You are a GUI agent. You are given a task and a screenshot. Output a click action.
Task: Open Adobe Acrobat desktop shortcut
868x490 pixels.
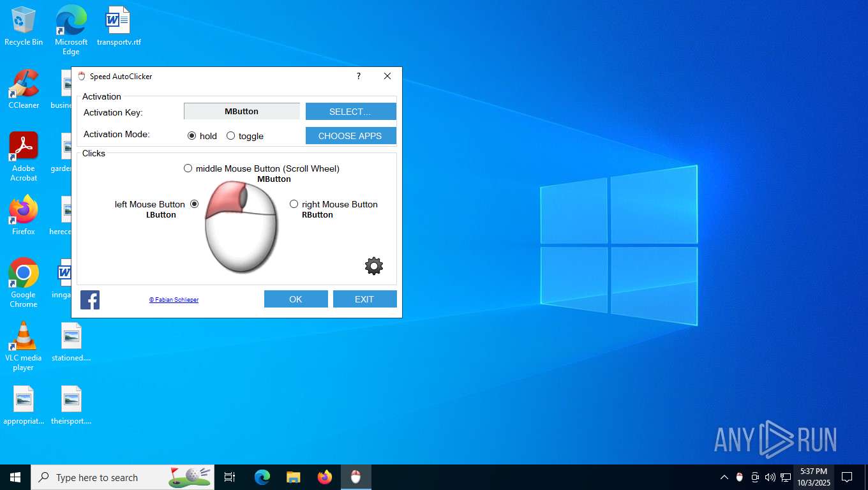(x=24, y=157)
